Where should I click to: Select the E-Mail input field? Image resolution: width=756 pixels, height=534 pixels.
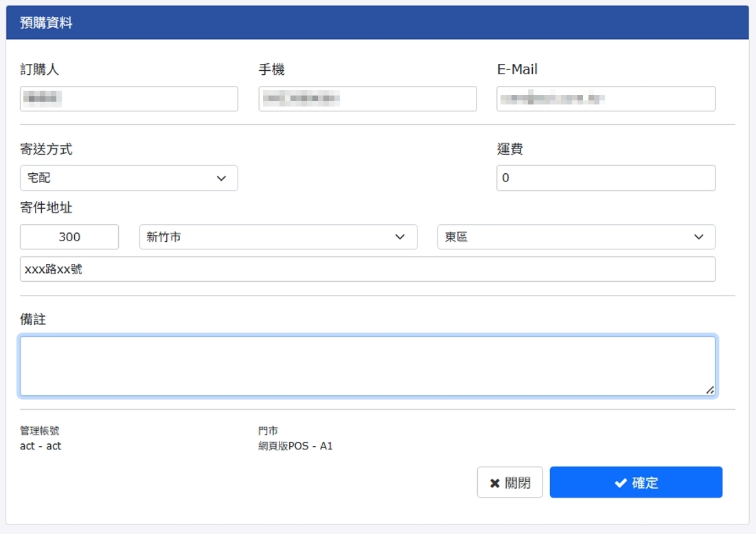(606, 98)
